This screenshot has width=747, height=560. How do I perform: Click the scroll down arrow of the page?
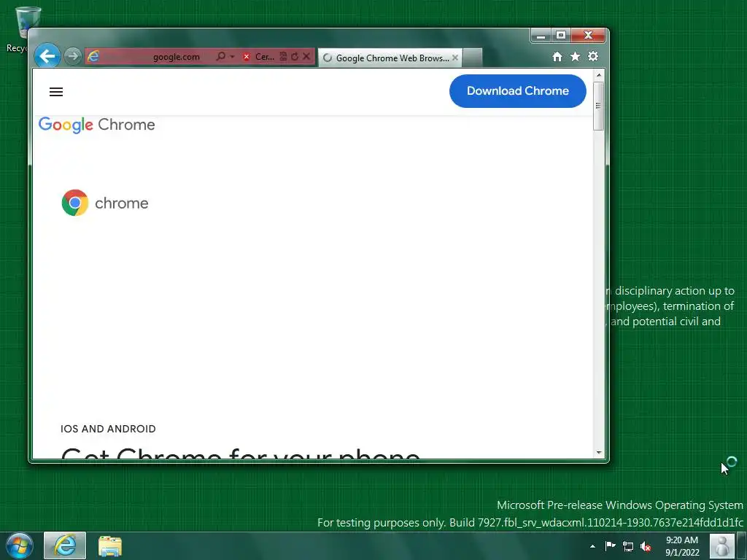coord(599,453)
